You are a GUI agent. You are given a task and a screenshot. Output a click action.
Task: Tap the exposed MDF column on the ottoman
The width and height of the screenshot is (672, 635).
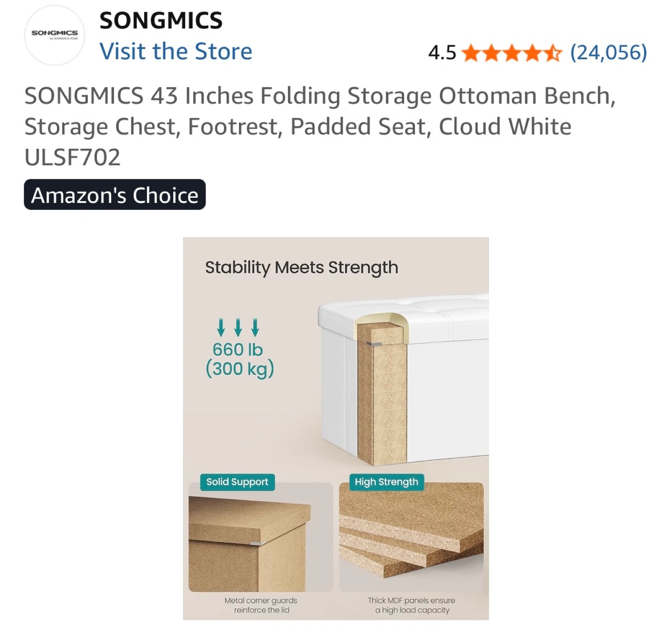click(x=382, y=397)
